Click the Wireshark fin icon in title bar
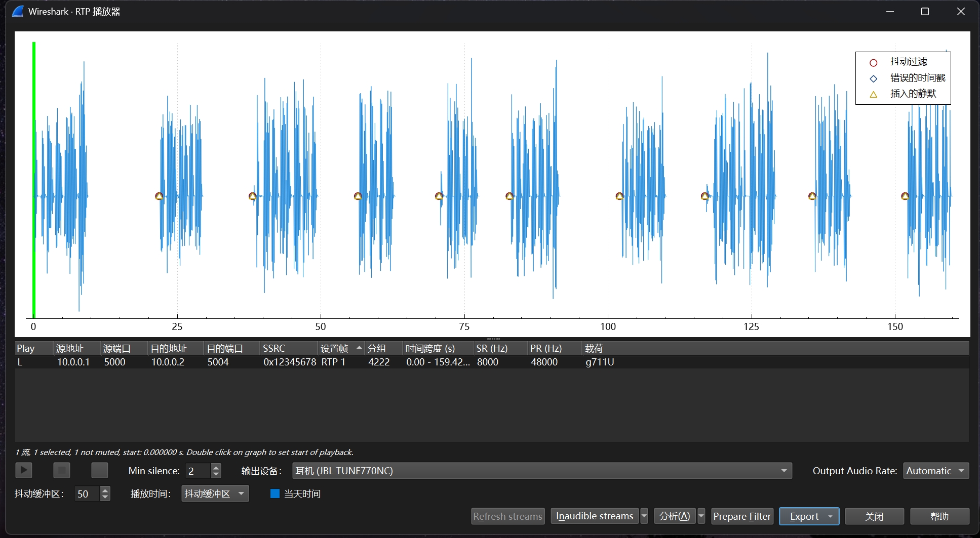 (18, 11)
